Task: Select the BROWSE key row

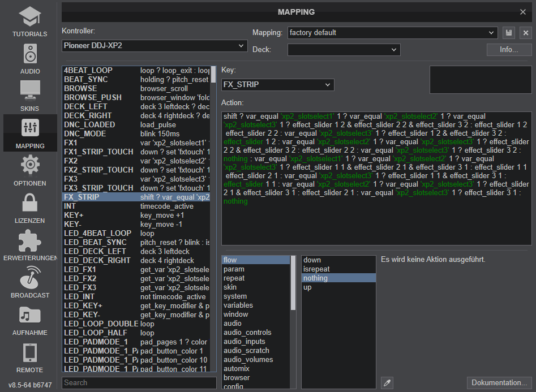Action: click(x=136, y=88)
